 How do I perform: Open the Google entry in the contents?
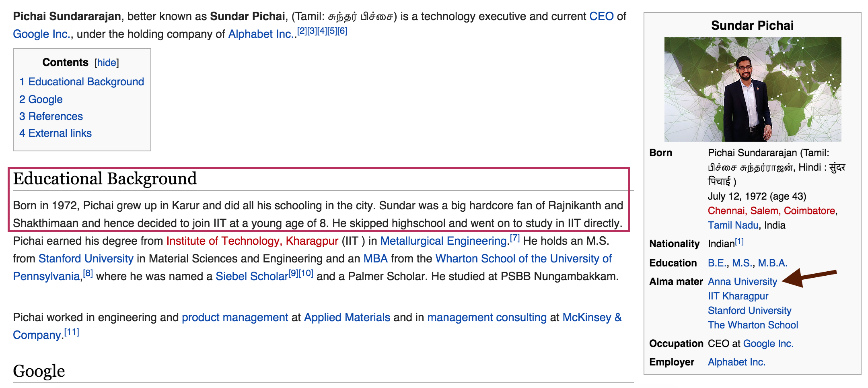click(41, 99)
